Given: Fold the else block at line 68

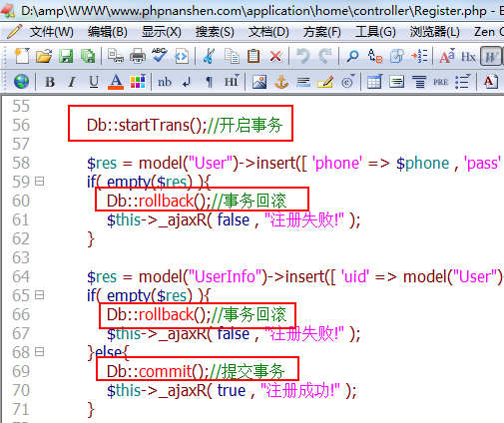Looking at the screenshot, I should pyautogui.click(x=40, y=352).
